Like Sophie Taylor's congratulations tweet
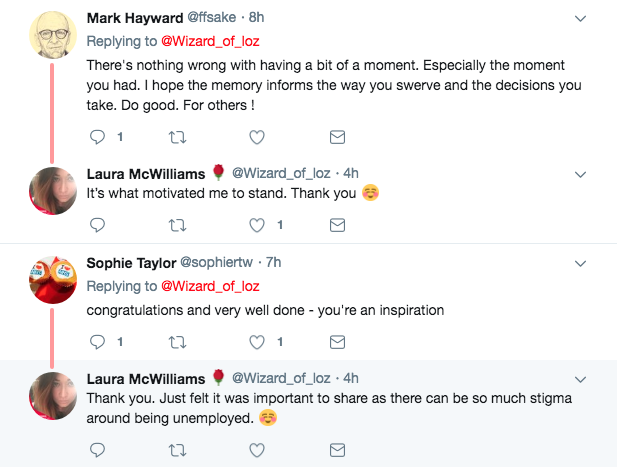The height and width of the screenshot is (467, 617). tap(257, 342)
